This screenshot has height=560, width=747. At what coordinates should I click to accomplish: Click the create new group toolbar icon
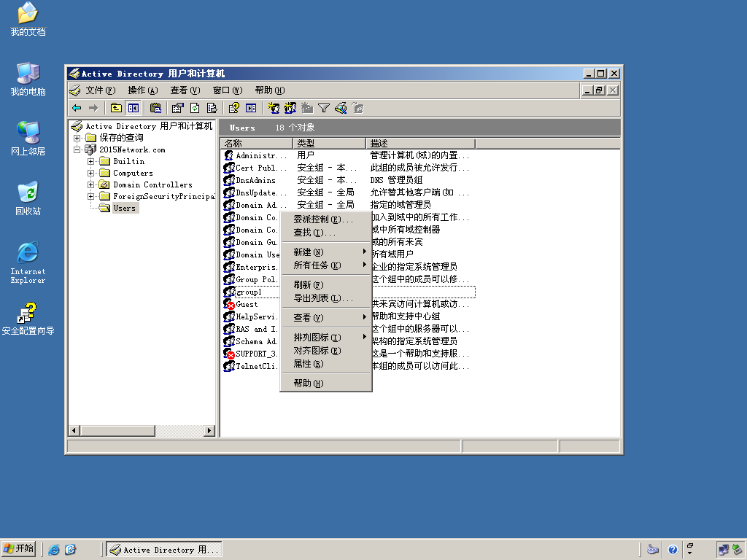[290, 108]
